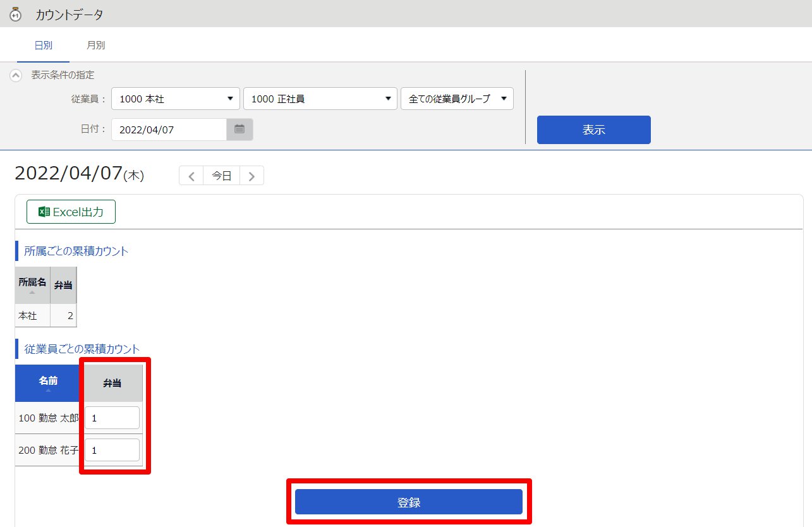Collapse the 表示条件の指定 section
The height and width of the screenshot is (527, 812).
[x=16, y=75]
